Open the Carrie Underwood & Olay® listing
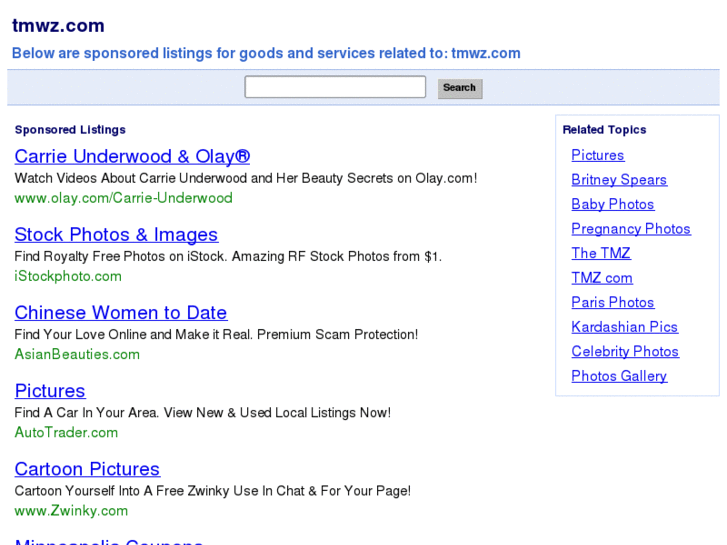 click(x=132, y=157)
